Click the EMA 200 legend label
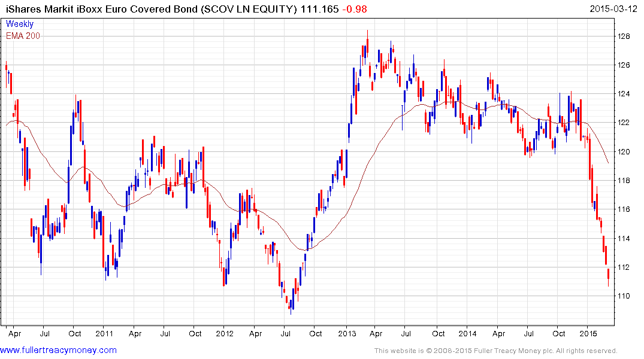Screen dimensions: 644x359 23,36
